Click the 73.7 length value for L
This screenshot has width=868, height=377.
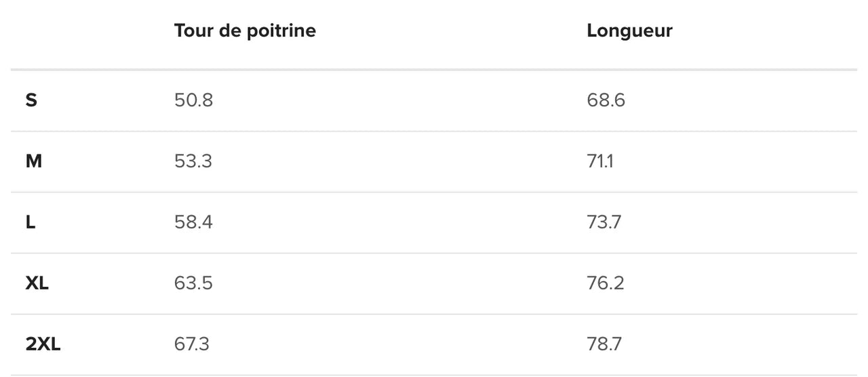click(x=604, y=222)
